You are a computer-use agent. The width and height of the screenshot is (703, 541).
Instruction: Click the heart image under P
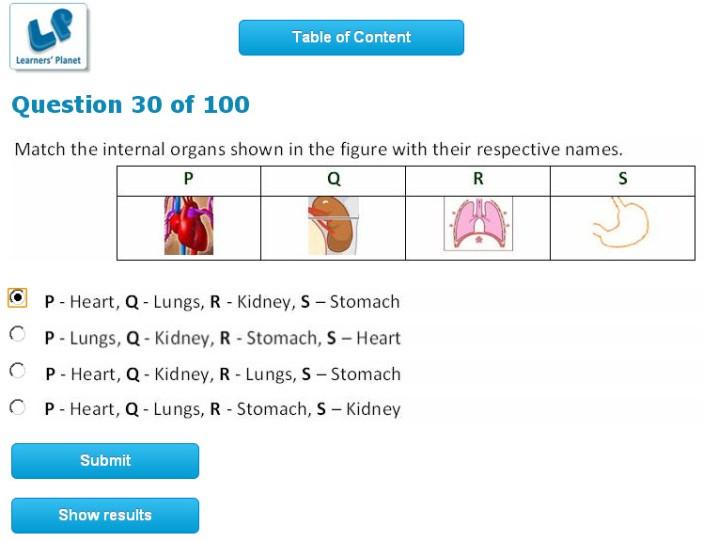tap(188, 226)
